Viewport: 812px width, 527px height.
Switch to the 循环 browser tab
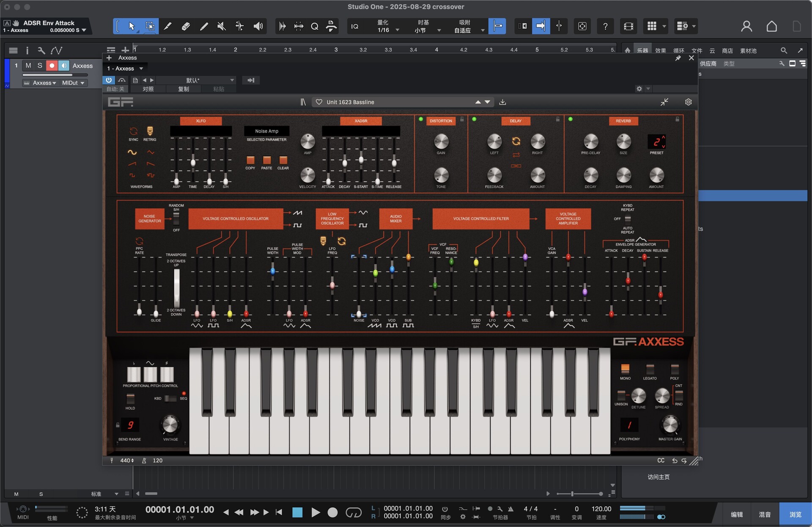pyautogui.click(x=678, y=51)
